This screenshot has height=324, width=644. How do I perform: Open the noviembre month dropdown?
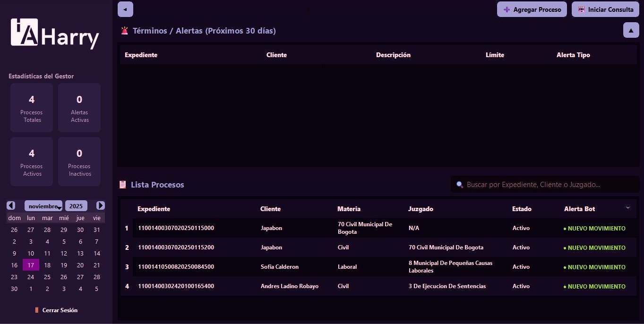coord(43,205)
